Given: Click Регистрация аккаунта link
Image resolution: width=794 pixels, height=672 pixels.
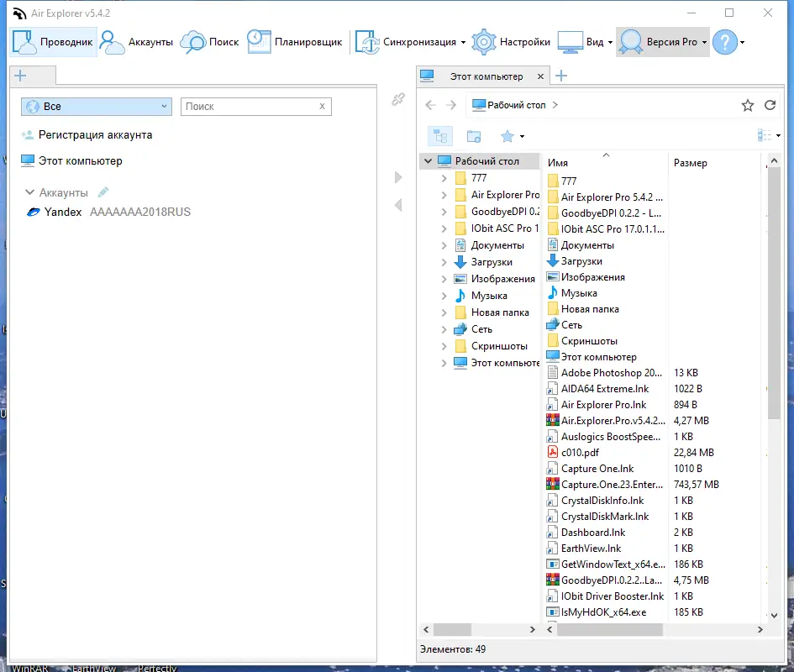Looking at the screenshot, I should pos(95,135).
